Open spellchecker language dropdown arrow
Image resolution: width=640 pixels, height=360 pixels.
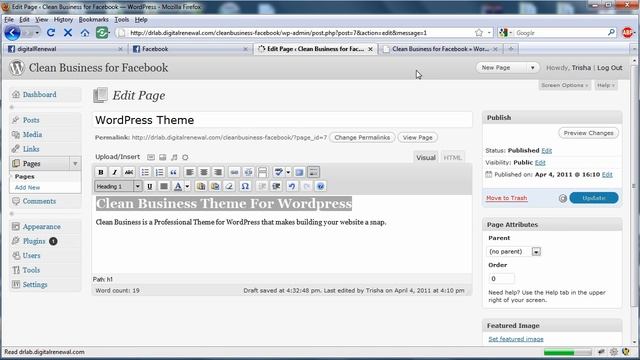pos(288,172)
